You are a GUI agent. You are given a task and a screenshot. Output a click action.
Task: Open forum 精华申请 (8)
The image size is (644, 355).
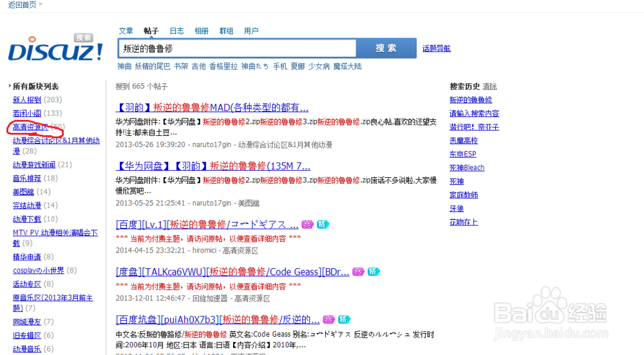click(x=27, y=257)
